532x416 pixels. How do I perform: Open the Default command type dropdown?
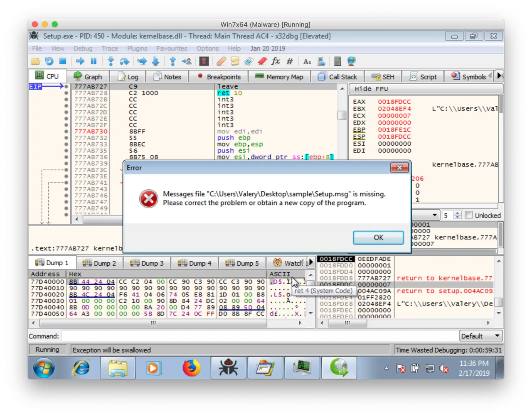[x=481, y=336]
